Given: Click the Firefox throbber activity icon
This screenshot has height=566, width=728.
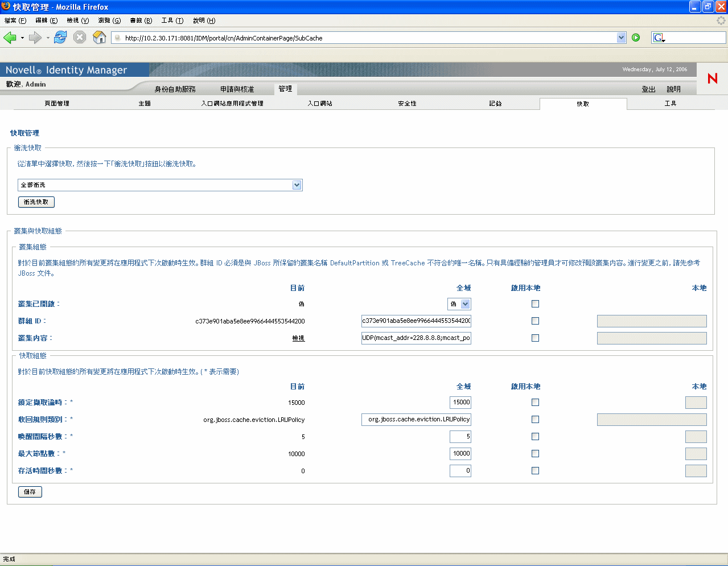Looking at the screenshot, I should (721, 20).
